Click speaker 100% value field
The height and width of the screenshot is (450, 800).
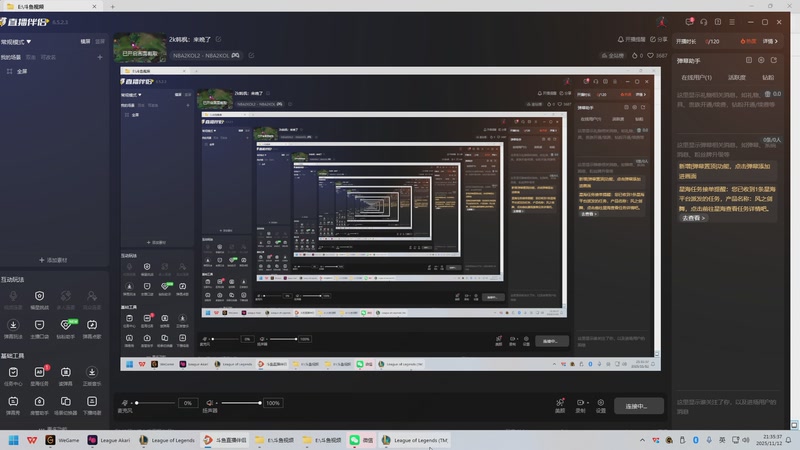273,403
